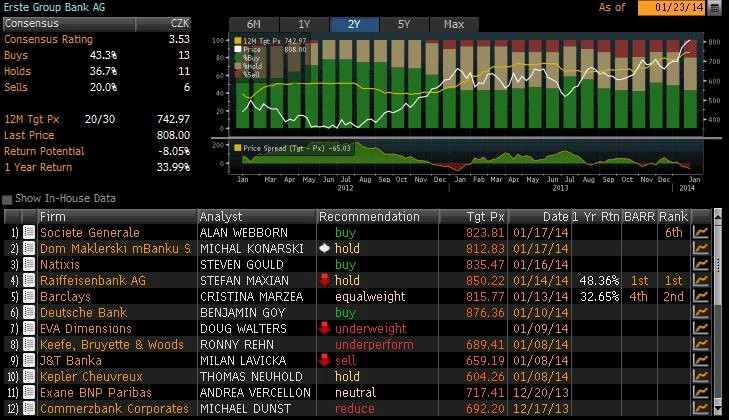Viewport: 729px width, 420px height.
Task: Sort table by Rank column header
Action: click(x=673, y=217)
